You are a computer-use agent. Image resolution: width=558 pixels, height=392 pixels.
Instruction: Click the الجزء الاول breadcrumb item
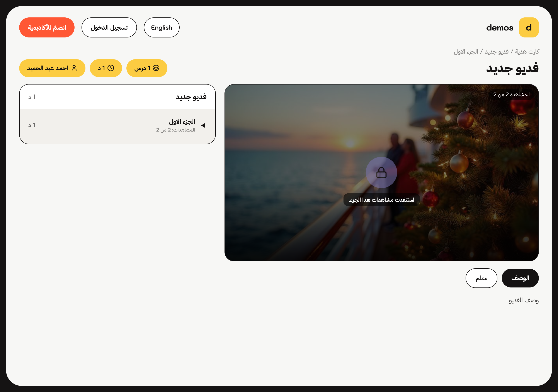(466, 52)
